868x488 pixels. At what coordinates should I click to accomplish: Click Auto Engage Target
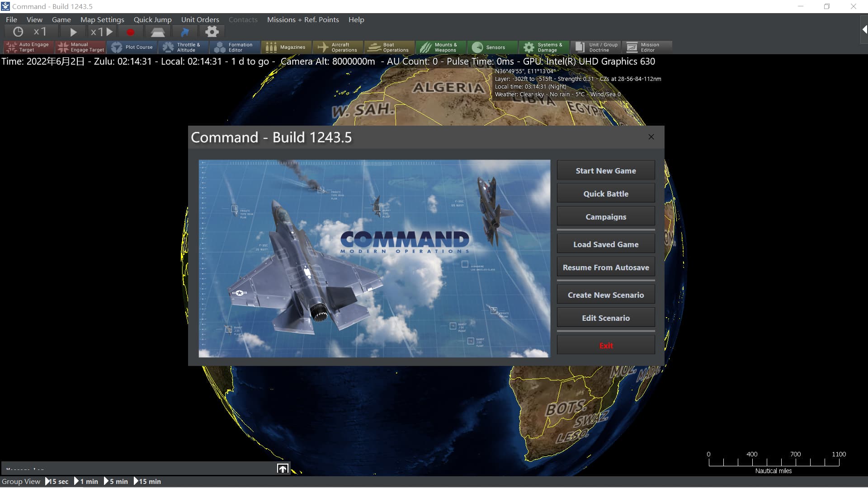tap(28, 47)
